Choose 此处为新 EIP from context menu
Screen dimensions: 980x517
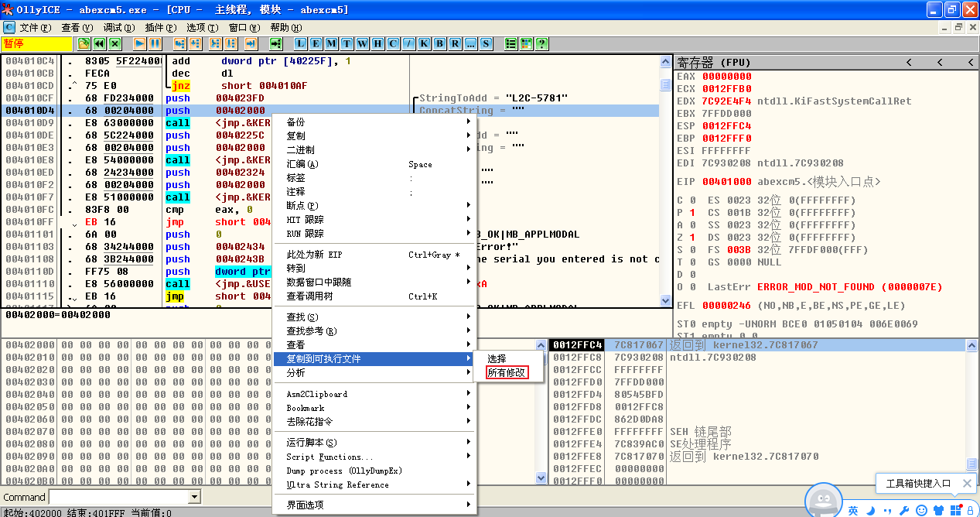click(375, 255)
